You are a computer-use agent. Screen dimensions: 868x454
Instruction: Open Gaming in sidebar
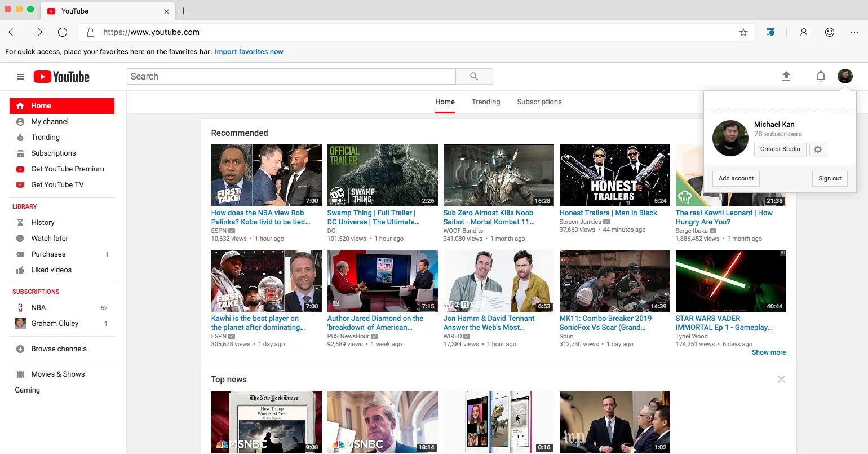28,390
